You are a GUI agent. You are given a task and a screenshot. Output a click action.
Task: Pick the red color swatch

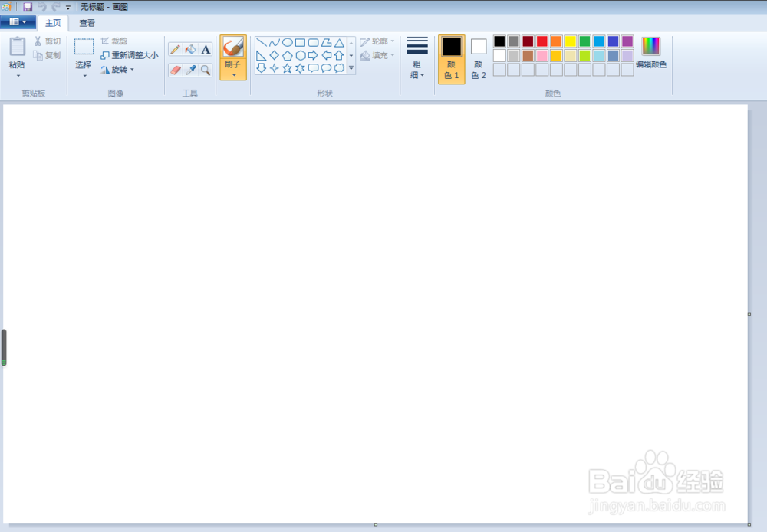(542, 41)
